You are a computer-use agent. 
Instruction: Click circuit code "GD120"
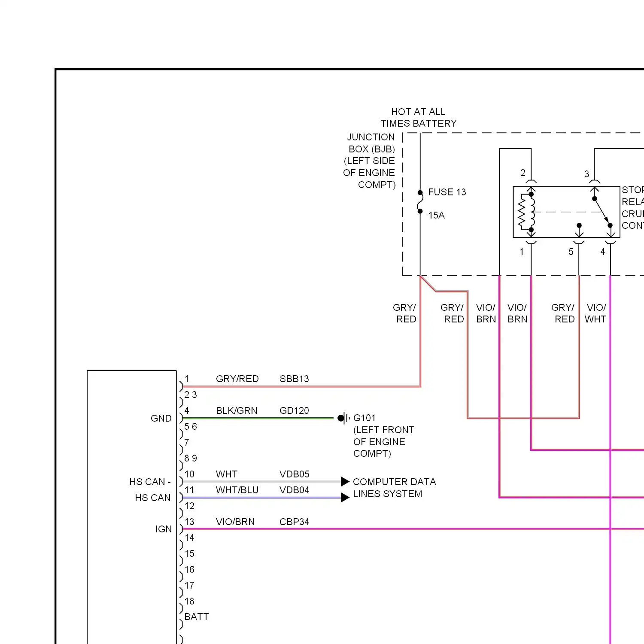294,410
